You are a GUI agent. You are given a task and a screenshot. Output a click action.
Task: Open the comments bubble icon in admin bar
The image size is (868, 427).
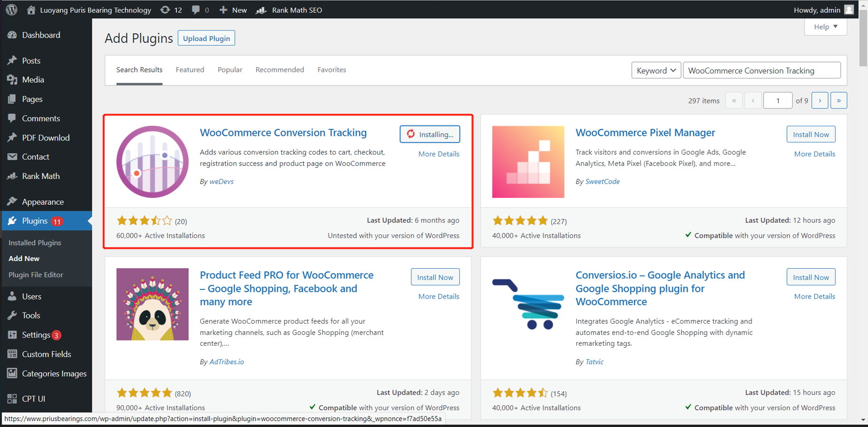pyautogui.click(x=196, y=10)
